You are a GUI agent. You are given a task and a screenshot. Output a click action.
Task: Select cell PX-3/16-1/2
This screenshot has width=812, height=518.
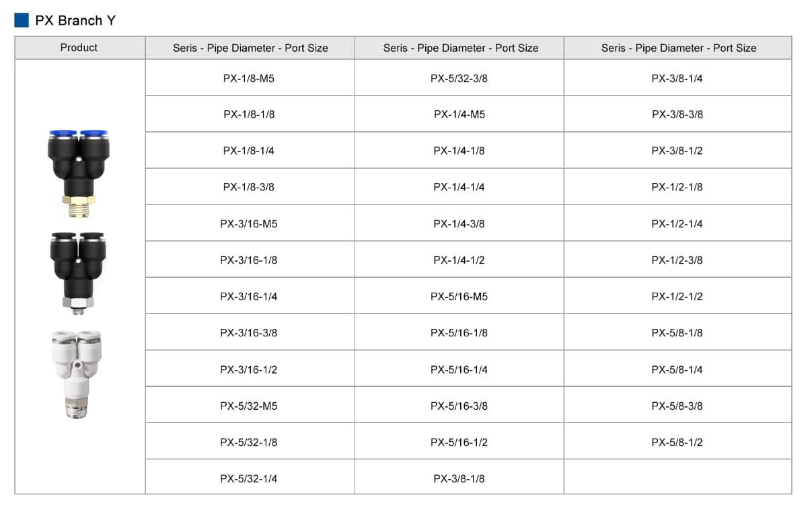(249, 369)
